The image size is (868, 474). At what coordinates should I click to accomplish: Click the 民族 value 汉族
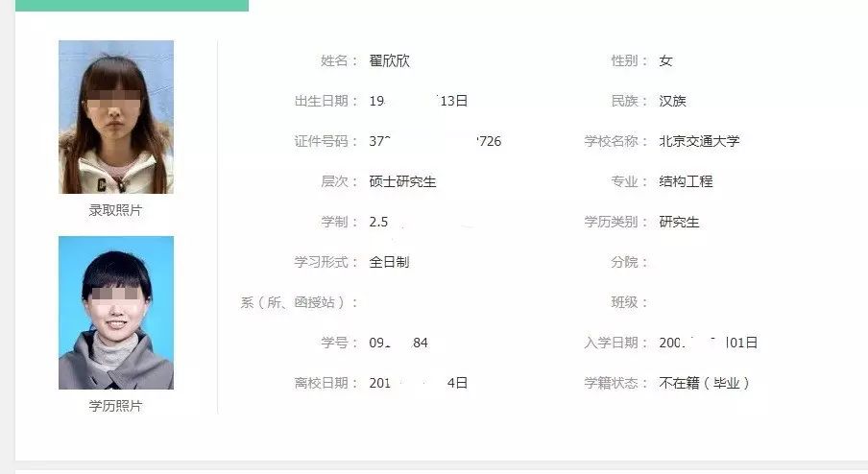point(672,101)
